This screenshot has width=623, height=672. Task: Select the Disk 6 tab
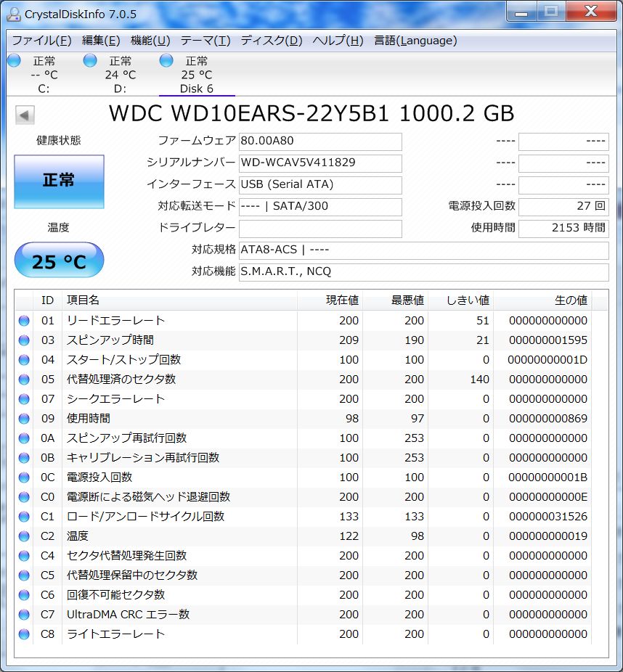(197, 75)
